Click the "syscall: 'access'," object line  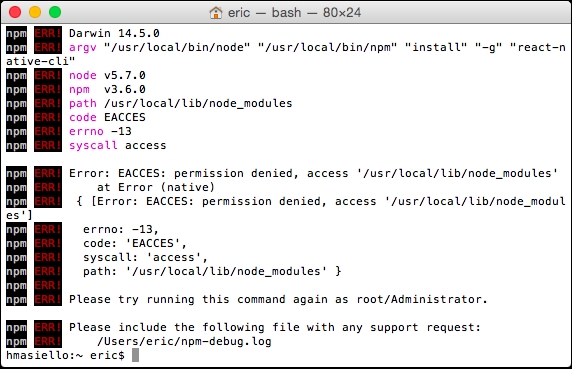146,257
